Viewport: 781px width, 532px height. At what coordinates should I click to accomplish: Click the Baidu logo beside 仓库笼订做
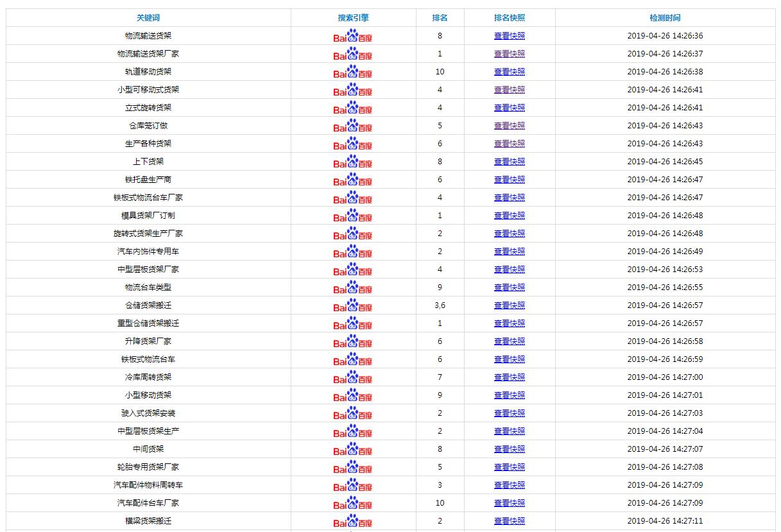coord(353,126)
